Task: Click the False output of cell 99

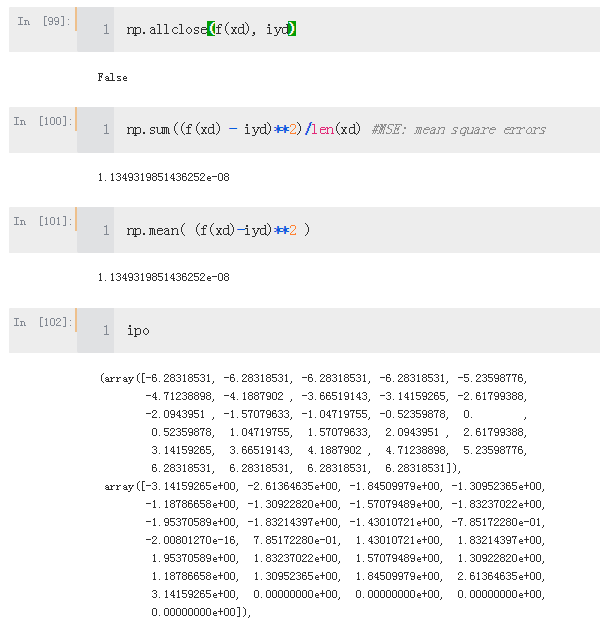Action: point(112,77)
